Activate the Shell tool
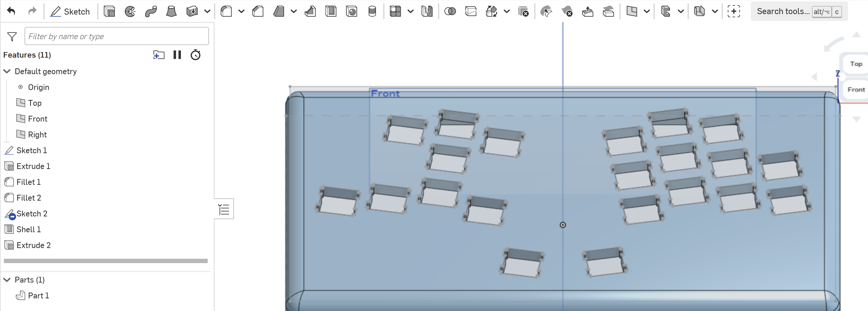This screenshot has height=311, width=868. [x=331, y=11]
